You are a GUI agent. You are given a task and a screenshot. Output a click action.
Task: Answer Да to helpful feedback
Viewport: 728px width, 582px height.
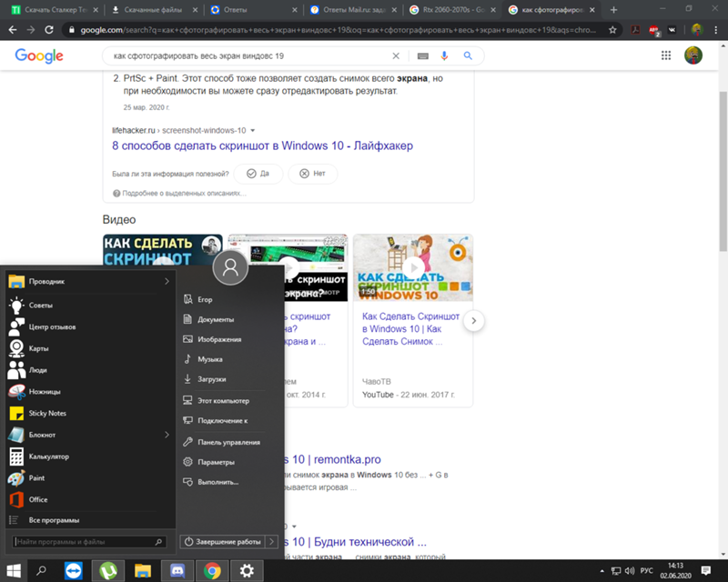point(258,174)
